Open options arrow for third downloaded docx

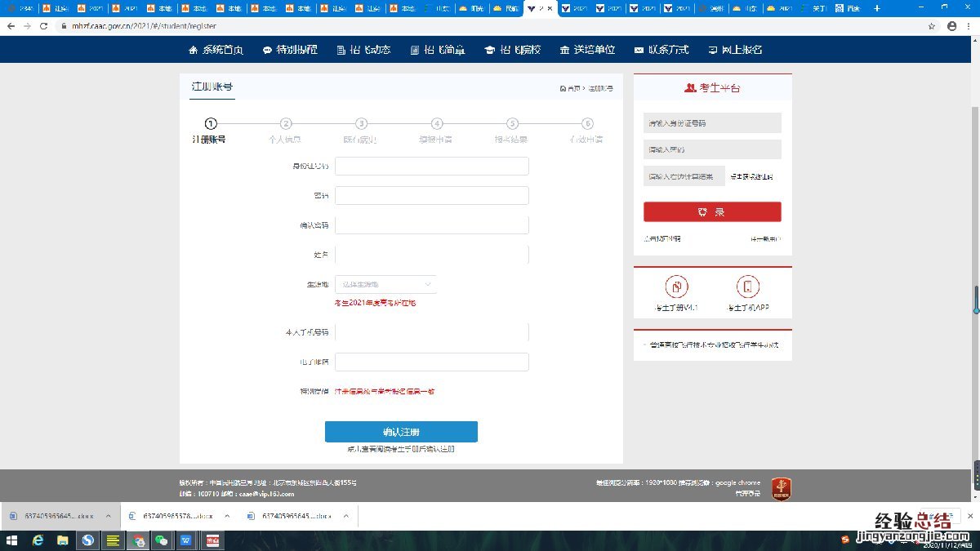[346, 516]
